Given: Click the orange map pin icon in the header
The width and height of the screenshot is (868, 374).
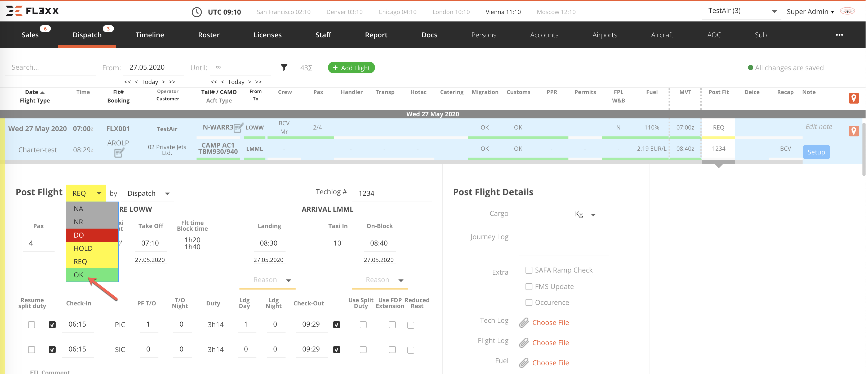Looking at the screenshot, I should [x=854, y=98].
